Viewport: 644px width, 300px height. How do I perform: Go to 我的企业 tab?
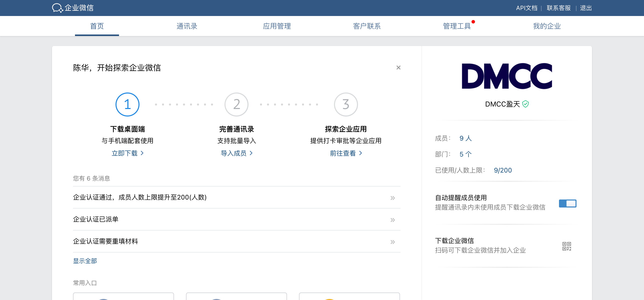click(x=547, y=26)
